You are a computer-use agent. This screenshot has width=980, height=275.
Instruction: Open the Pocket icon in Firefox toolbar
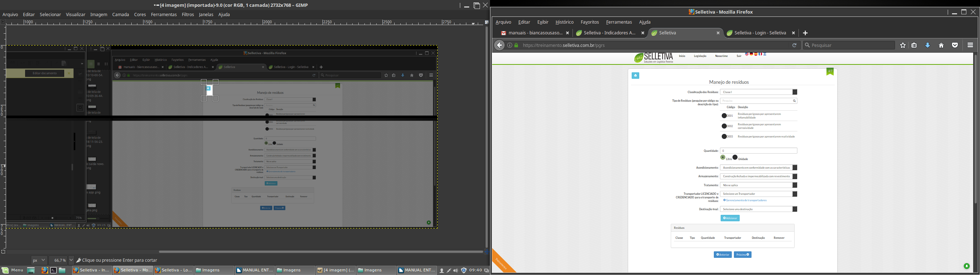(x=955, y=45)
